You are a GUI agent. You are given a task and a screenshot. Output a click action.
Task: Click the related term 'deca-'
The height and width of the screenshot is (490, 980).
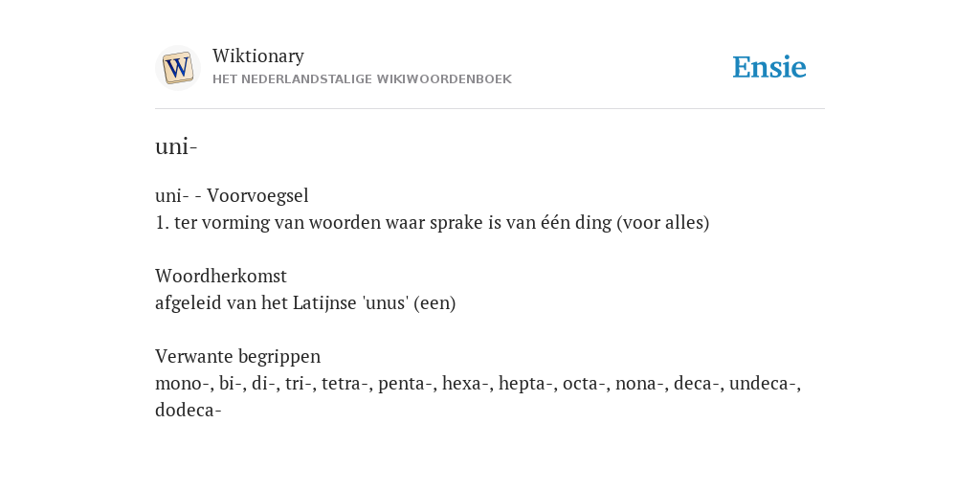click(697, 383)
